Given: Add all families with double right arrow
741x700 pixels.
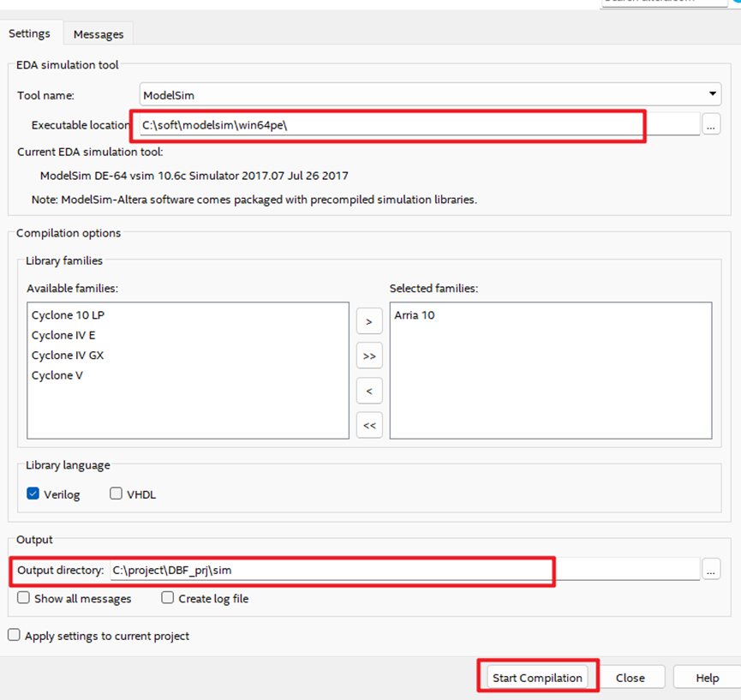Looking at the screenshot, I should coord(369,356).
